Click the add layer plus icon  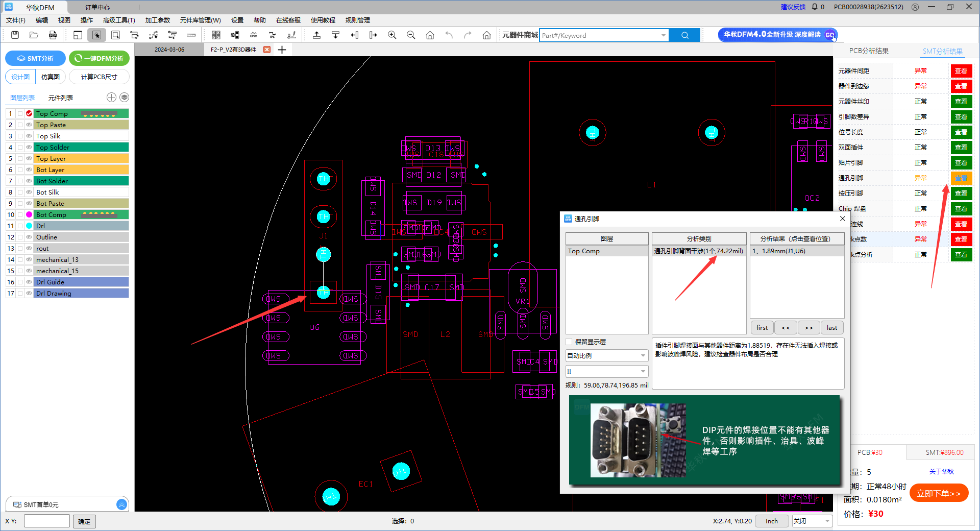tap(111, 98)
